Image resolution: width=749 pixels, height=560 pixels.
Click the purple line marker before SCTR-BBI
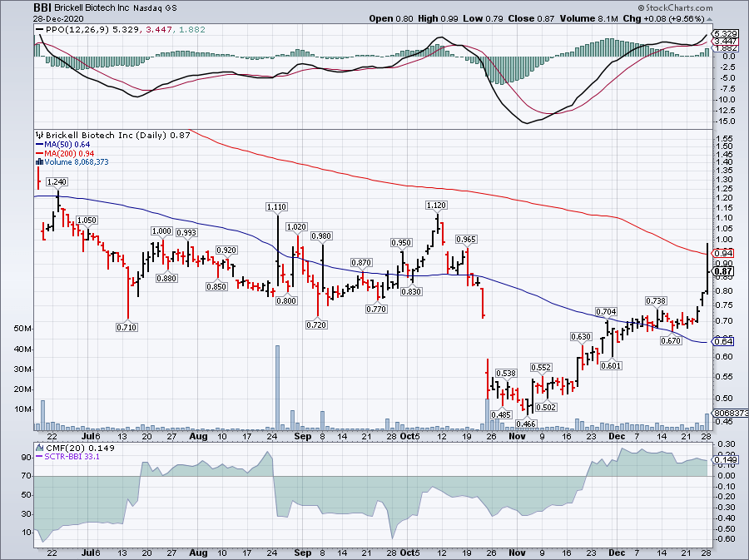(x=40, y=457)
